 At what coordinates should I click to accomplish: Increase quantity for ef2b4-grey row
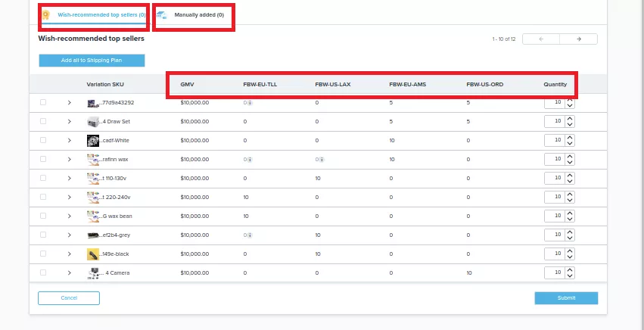[570, 232]
